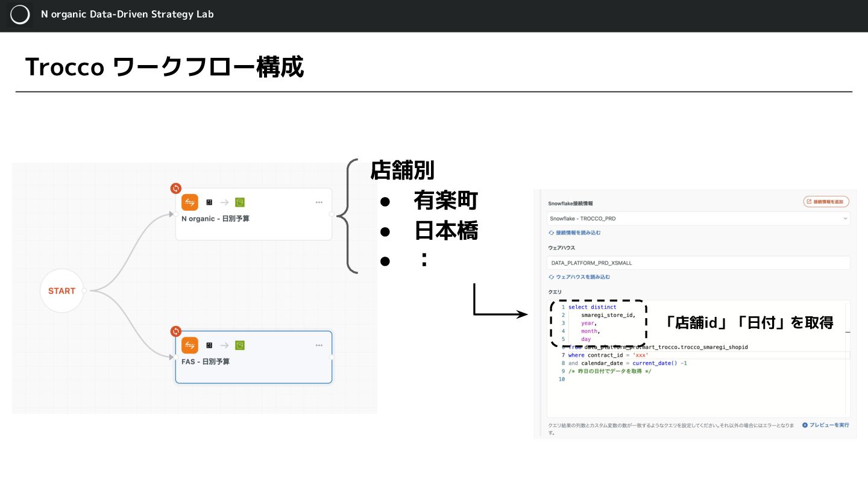
Task: Click the ウェアハウス label
Action: 561,248
